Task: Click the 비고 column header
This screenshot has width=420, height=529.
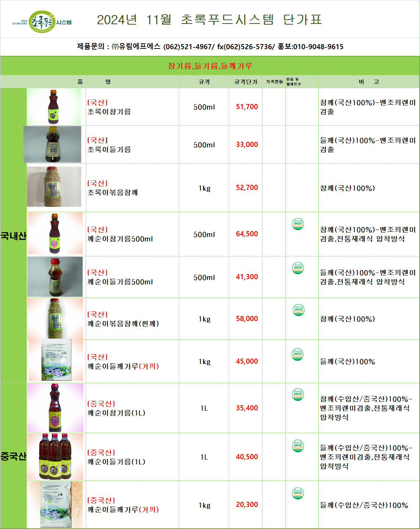Action: click(369, 82)
